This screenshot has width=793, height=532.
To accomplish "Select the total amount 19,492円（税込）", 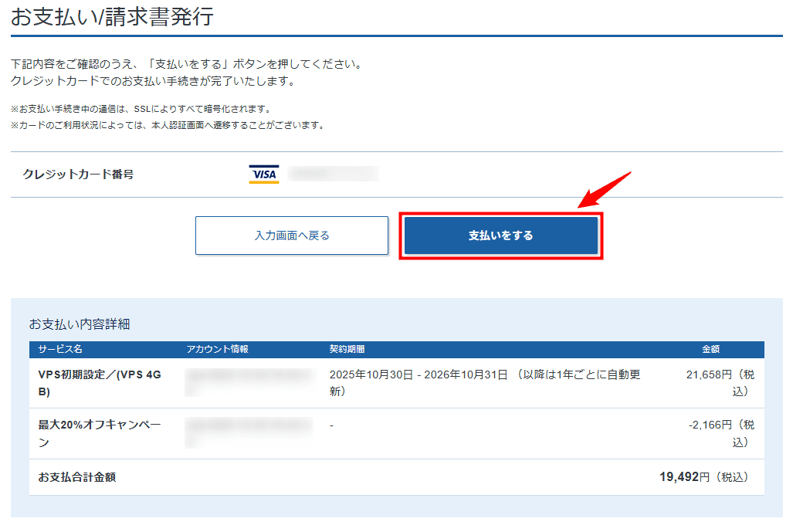I will [x=706, y=479].
